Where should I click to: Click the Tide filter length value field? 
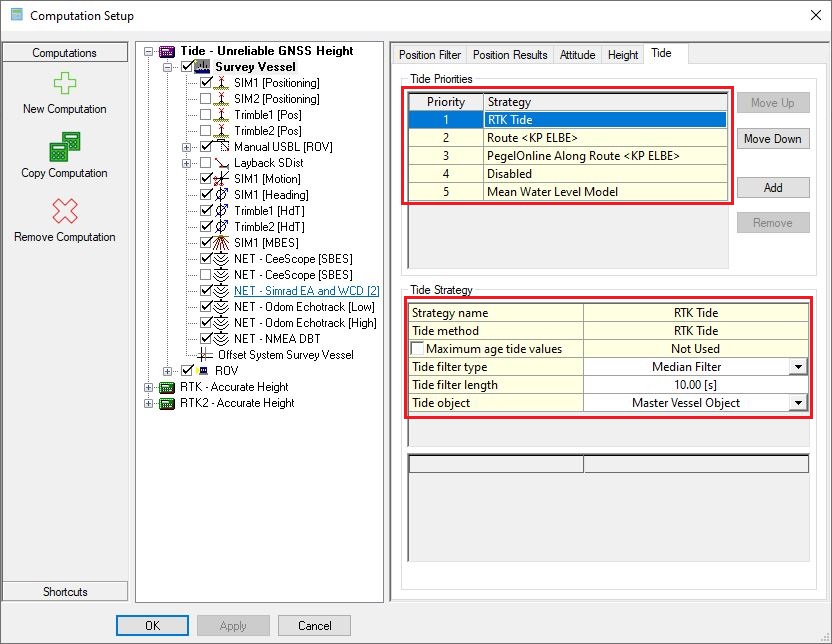point(695,385)
